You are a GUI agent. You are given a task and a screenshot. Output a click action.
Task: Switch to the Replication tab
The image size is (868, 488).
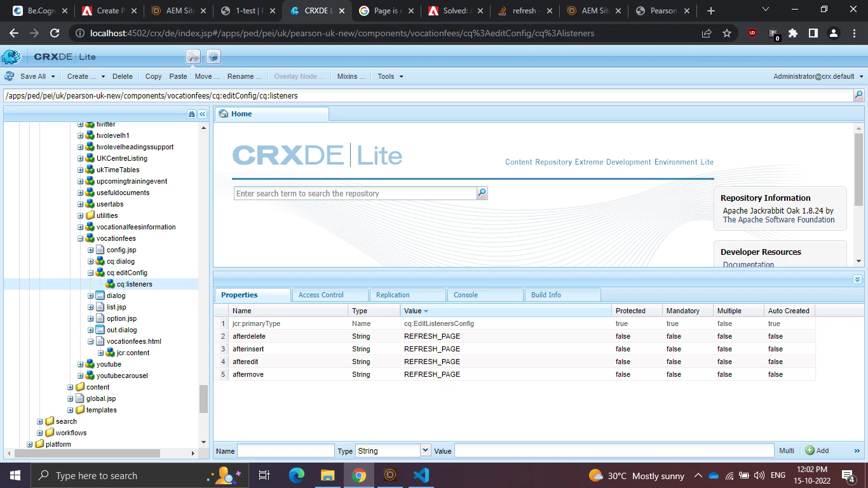click(x=407, y=295)
